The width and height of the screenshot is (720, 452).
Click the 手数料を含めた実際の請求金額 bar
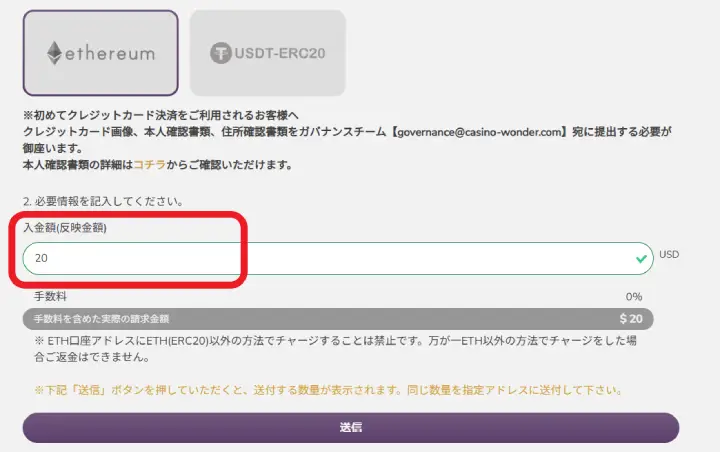(x=338, y=319)
